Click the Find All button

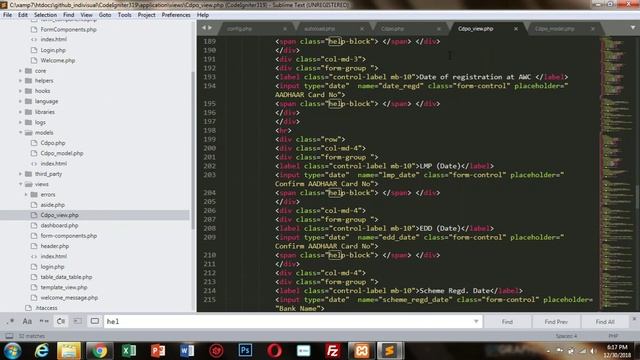coord(605,322)
